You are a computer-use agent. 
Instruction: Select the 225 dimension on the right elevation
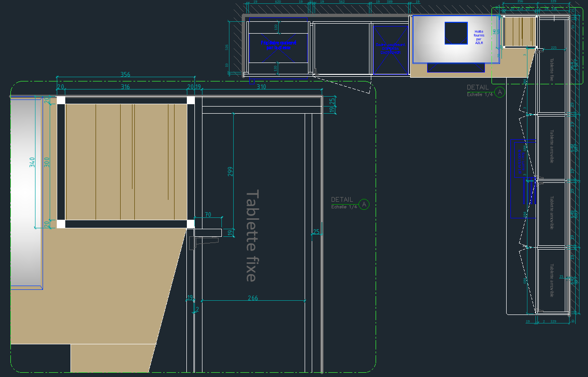coord(554,48)
